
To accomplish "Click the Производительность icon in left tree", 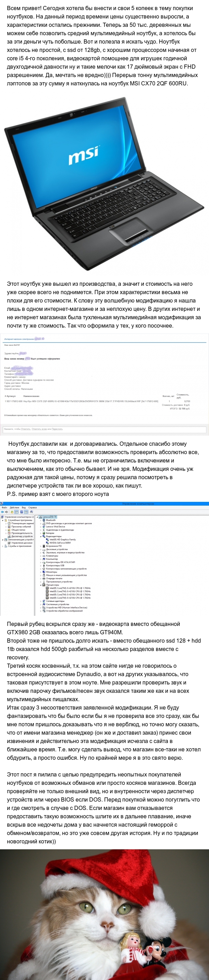I will point(9,533).
